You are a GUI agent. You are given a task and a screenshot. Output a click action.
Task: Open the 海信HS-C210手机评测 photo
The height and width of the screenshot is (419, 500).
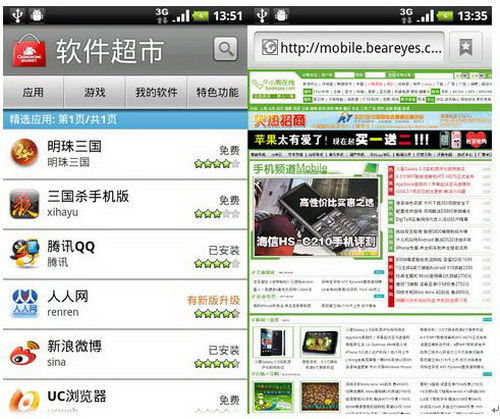click(x=317, y=217)
